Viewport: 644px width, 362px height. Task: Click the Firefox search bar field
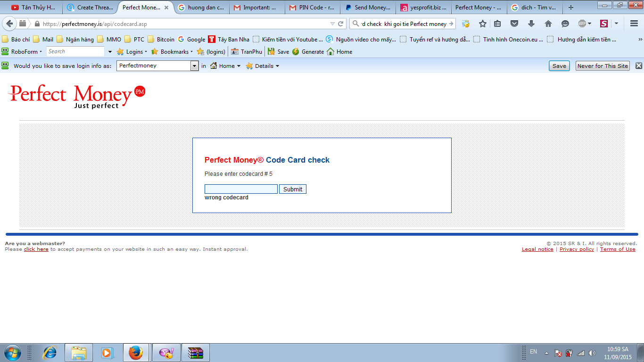[x=403, y=24]
